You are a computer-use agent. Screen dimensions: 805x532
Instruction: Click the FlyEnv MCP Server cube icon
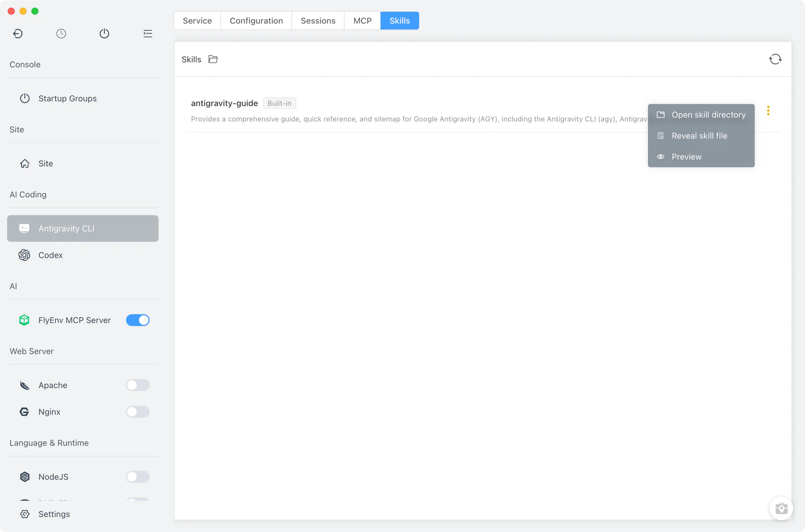[24, 320]
